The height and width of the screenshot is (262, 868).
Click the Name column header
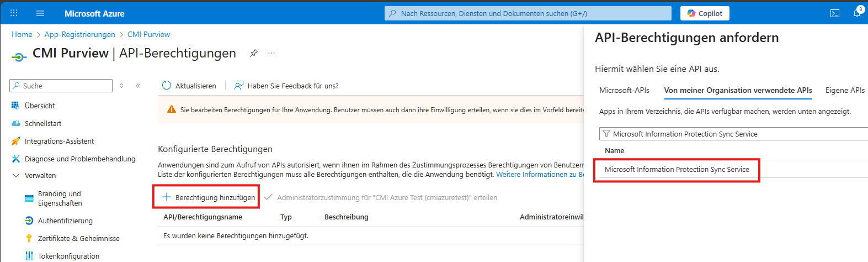(614, 150)
